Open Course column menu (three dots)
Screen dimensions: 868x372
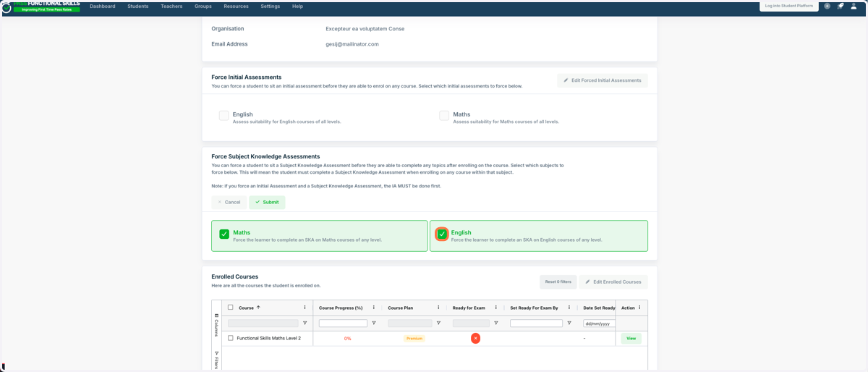click(x=305, y=308)
